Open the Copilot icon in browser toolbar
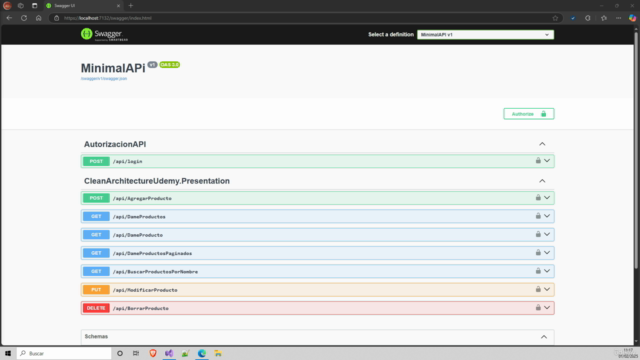The height and width of the screenshot is (360, 640). click(632, 18)
